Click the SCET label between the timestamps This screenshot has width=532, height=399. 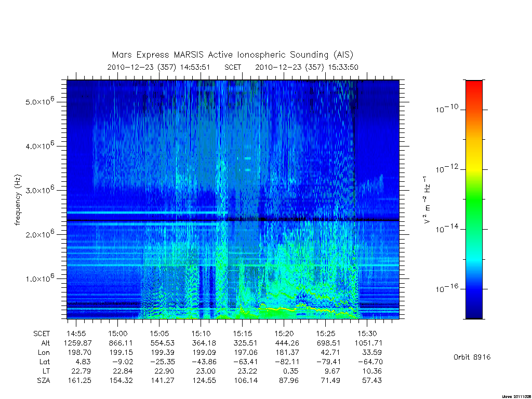pos(233,67)
